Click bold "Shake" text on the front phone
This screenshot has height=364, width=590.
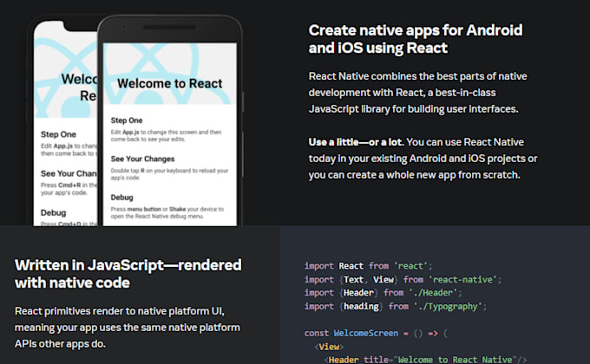point(184,207)
